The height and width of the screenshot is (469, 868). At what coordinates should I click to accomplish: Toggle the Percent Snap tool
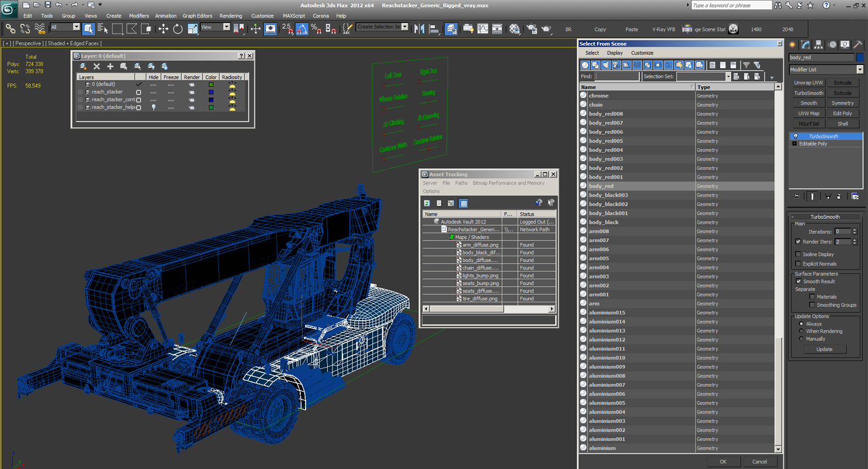[x=316, y=28]
